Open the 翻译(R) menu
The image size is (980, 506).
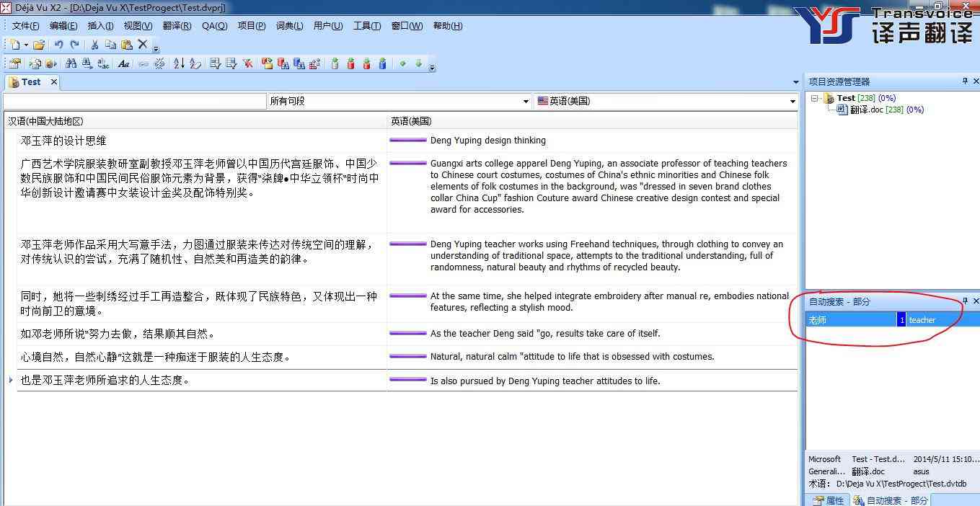click(177, 26)
